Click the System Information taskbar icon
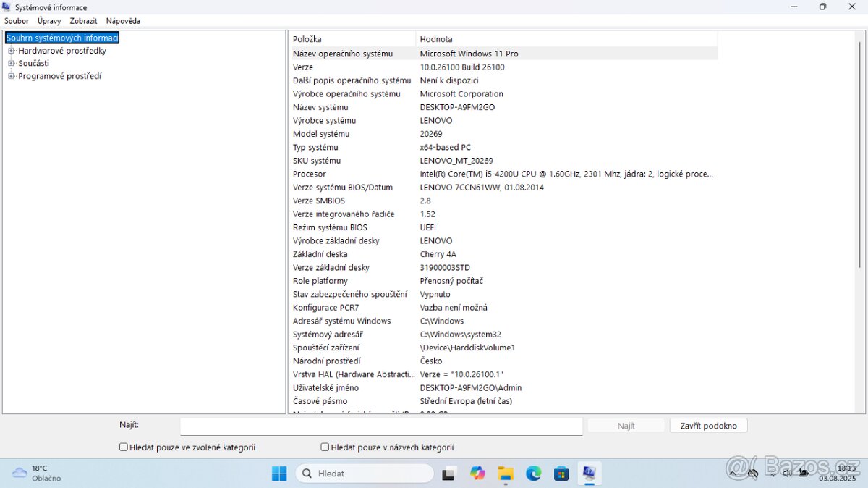Screen dimensions: 868x488 coord(589,473)
